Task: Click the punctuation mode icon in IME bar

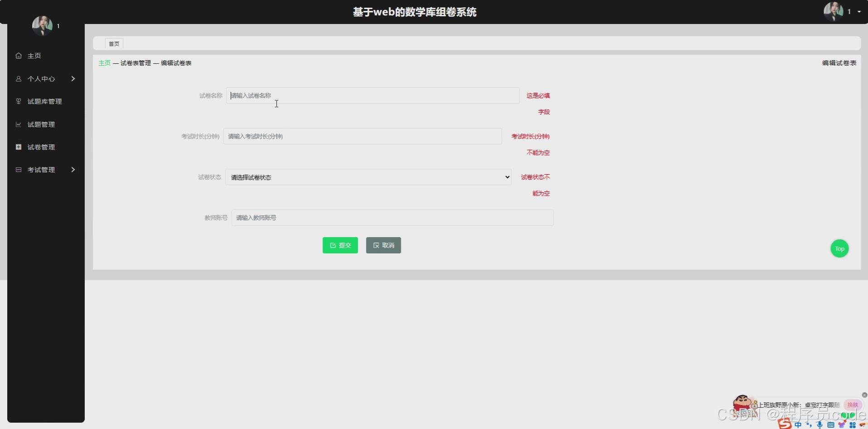Action: click(809, 424)
